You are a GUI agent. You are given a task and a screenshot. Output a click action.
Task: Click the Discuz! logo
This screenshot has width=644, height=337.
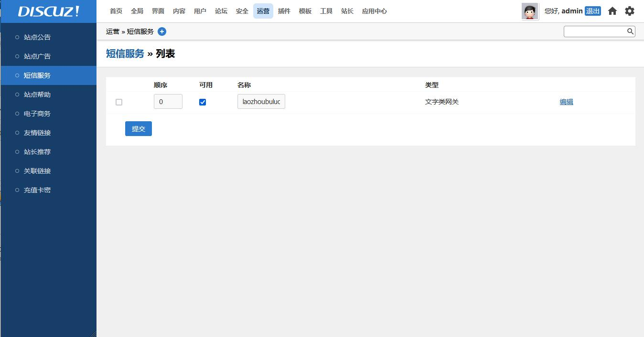(47, 11)
